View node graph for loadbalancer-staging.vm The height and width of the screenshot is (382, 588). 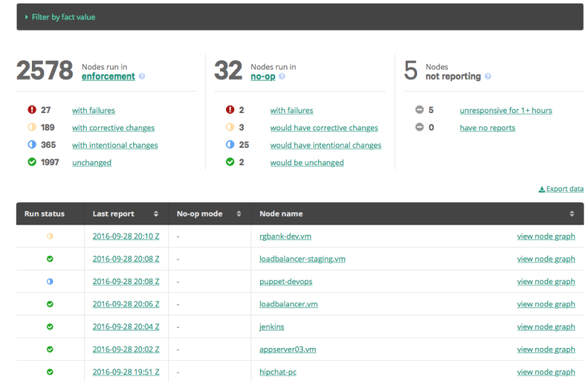coord(546,259)
